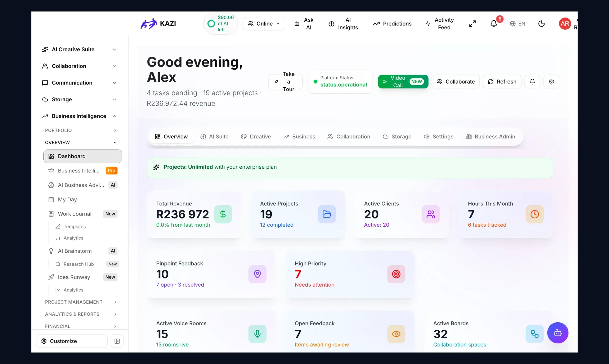Open Work Journal in the sidebar
The image size is (609, 364).
tap(83, 214)
